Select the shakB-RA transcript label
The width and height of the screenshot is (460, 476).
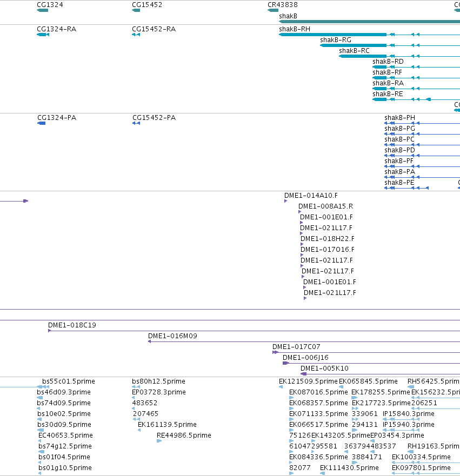pos(388,83)
